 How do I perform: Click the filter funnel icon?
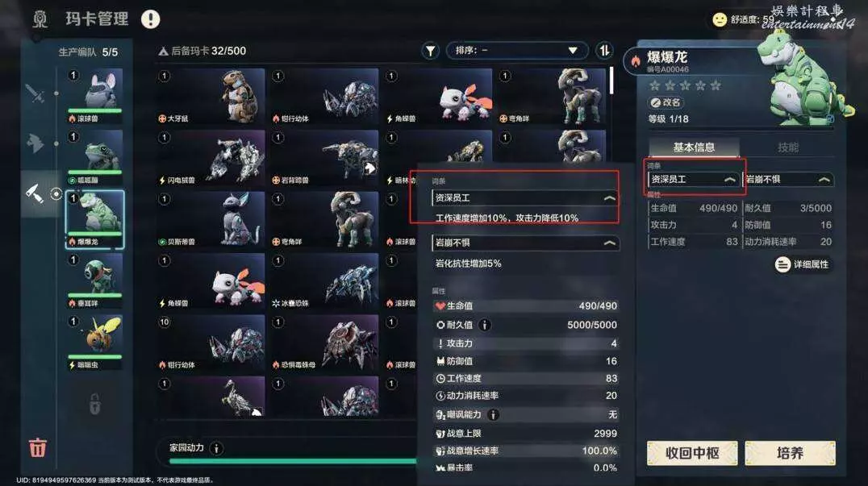430,51
